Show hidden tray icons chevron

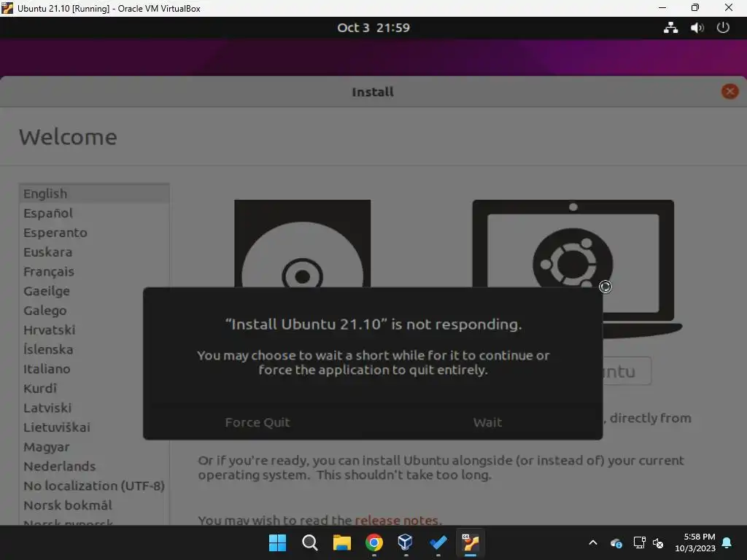(x=593, y=542)
